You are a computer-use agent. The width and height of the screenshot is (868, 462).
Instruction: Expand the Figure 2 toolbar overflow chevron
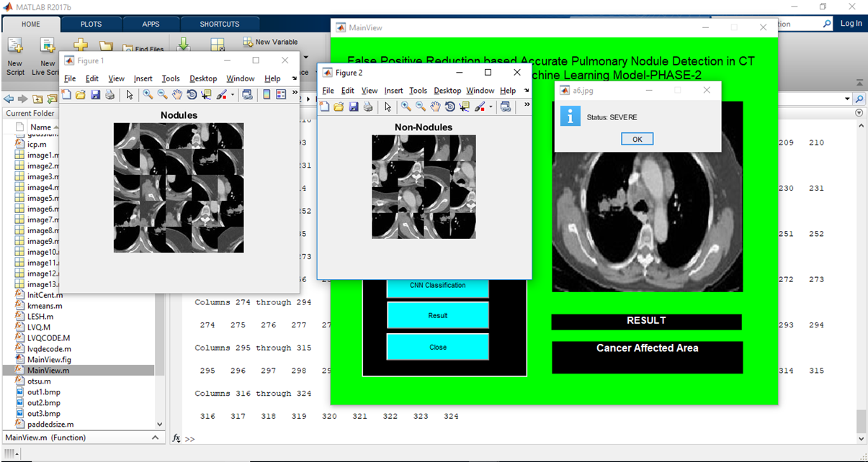(527, 104)
